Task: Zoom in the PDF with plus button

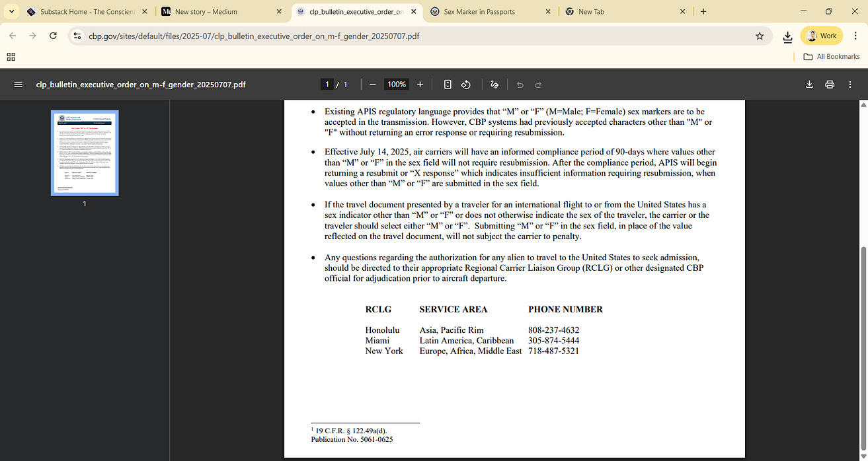Action: [420, 85]
